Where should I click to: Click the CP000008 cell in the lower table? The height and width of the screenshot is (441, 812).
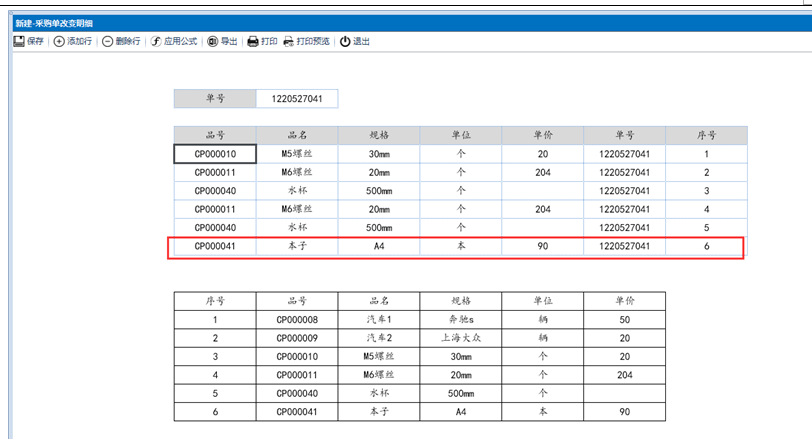(297, 320)
